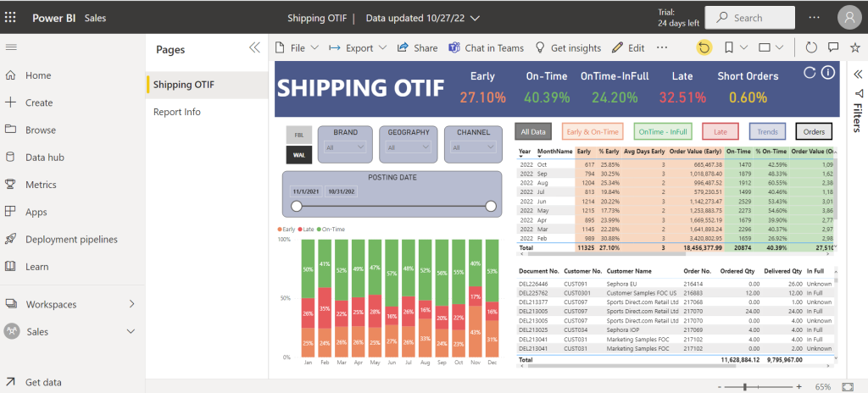868x393 pixels.
Task: Expand the Filters pane double chevron
Action: pyautogui.click(x=859, y=75)
